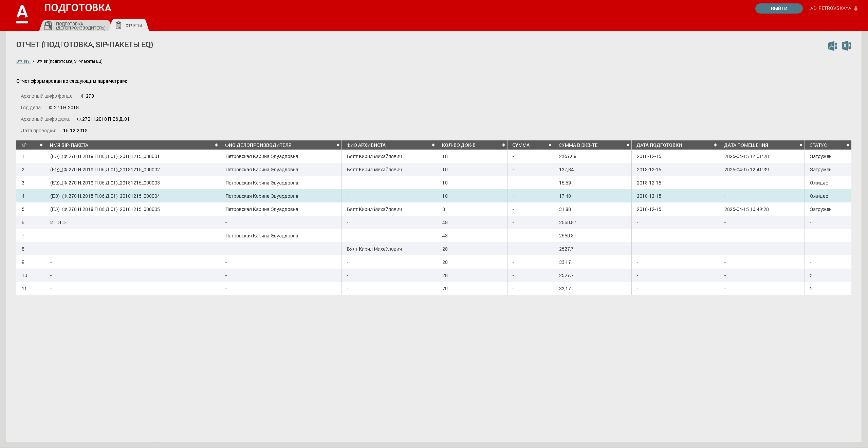Click 2527,7 sum in row 8

pos(566,249)
